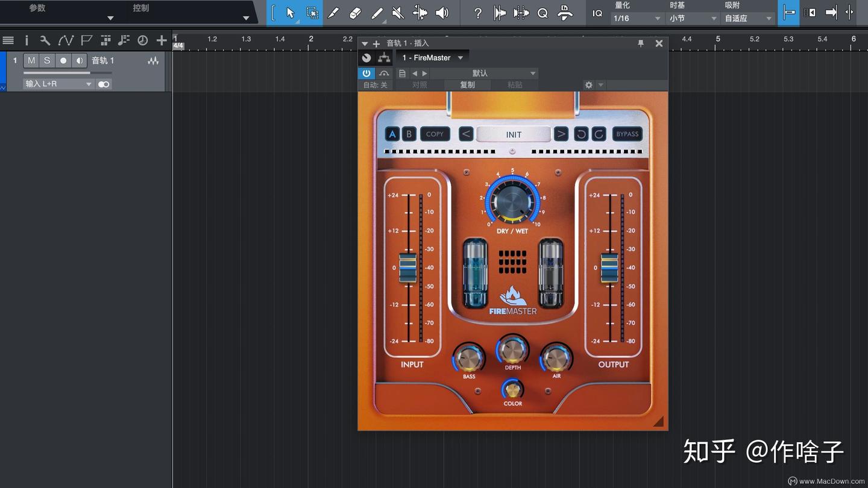Select the Range selection tool
The image size is (868, 488).
point(312,12)
